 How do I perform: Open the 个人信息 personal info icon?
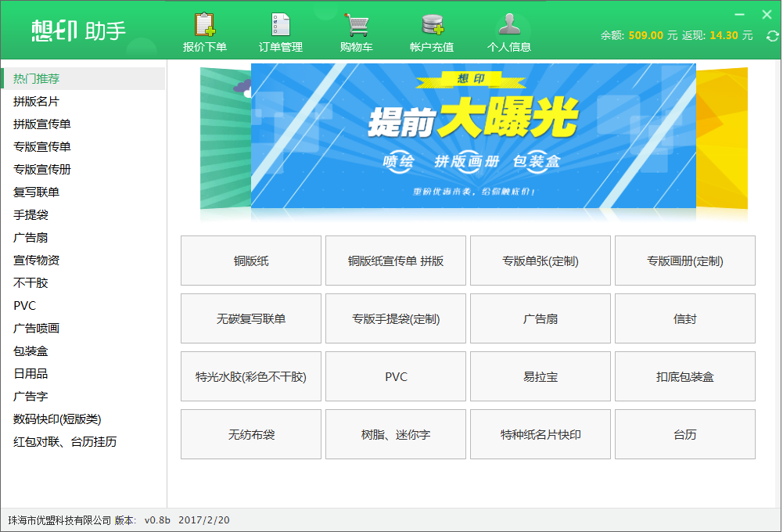pyautogui.click(x=509, y=32)
